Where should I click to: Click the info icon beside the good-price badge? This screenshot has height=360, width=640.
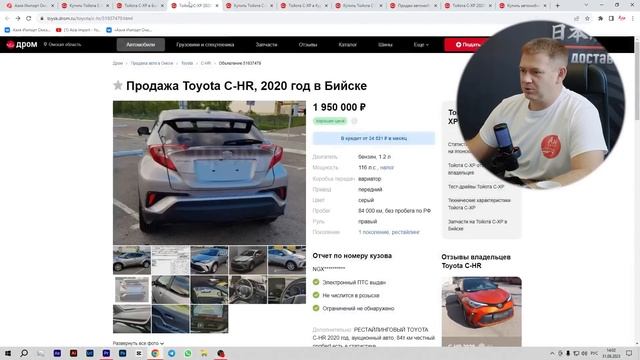click(354, 121)
